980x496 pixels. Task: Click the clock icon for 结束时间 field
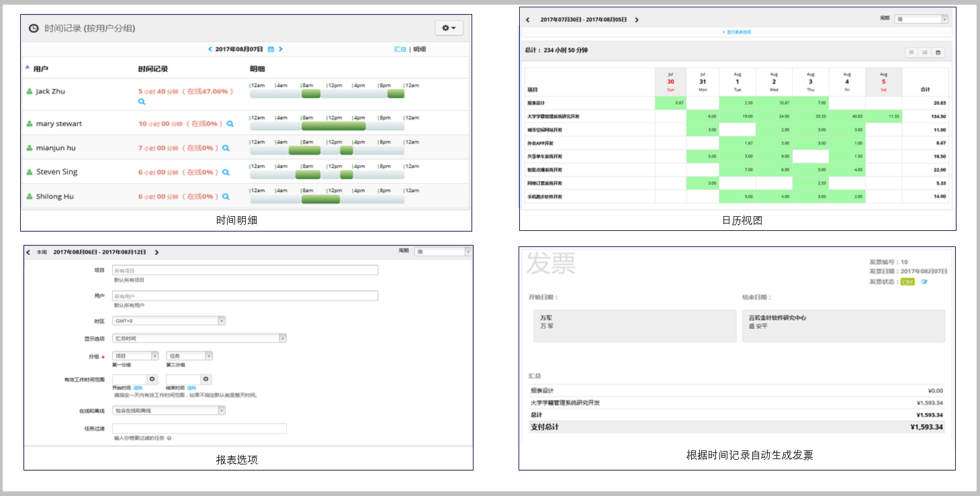click(x=206, y=379)
